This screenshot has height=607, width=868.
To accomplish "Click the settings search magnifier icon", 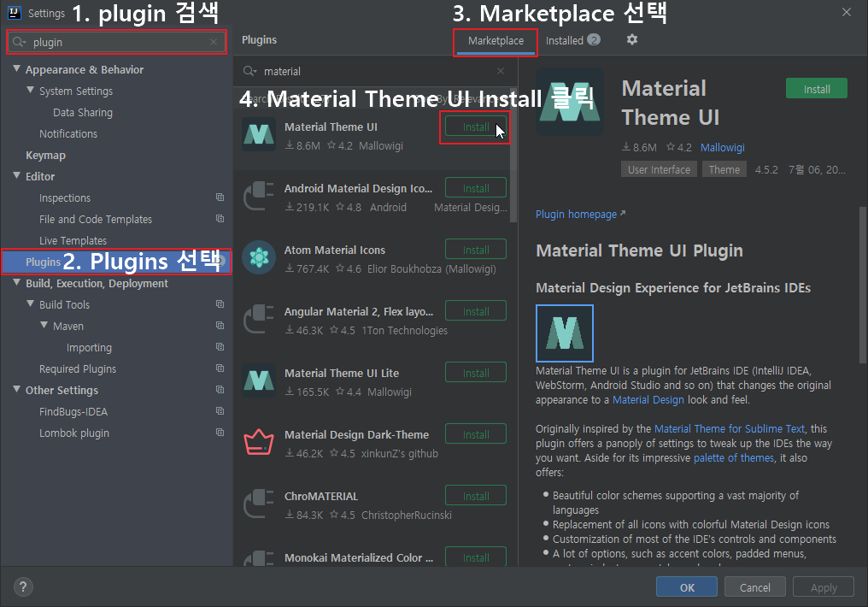I will pos(19,42).
